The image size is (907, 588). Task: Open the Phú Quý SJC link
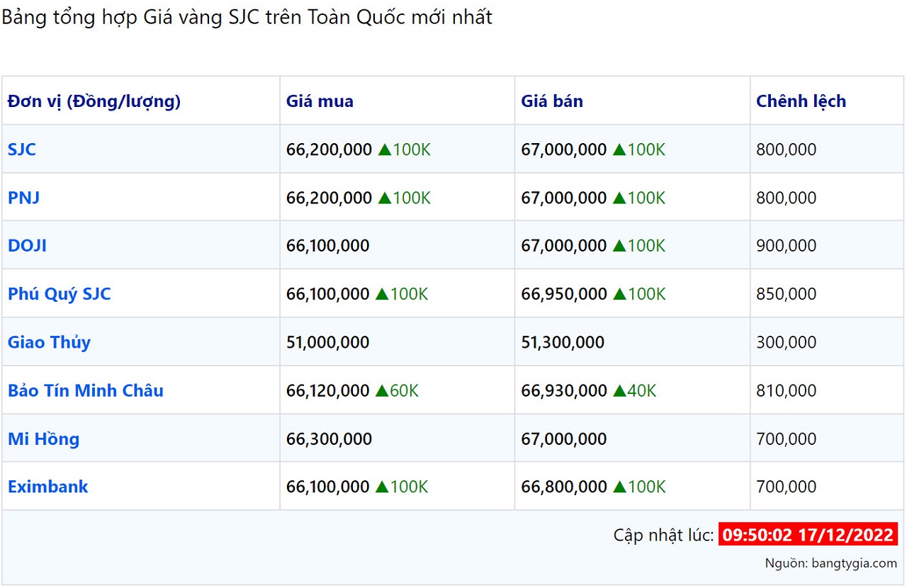pos(60,294)
